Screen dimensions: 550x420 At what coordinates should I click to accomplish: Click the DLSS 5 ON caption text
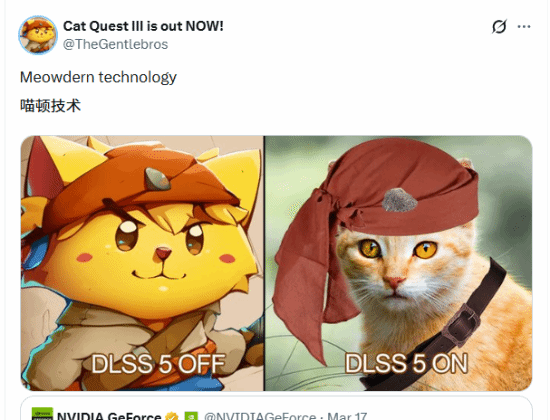pyautogui.click(x=406, y=363)
